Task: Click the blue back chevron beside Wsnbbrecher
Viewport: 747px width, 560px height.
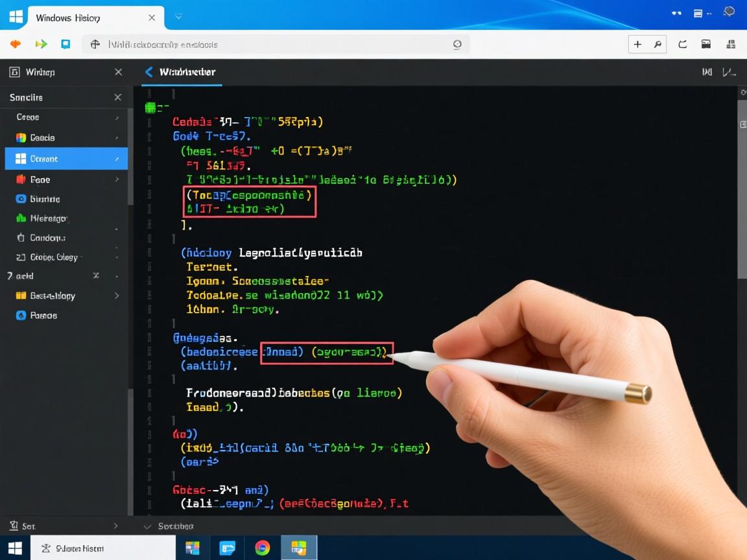Action: (148, 72)
